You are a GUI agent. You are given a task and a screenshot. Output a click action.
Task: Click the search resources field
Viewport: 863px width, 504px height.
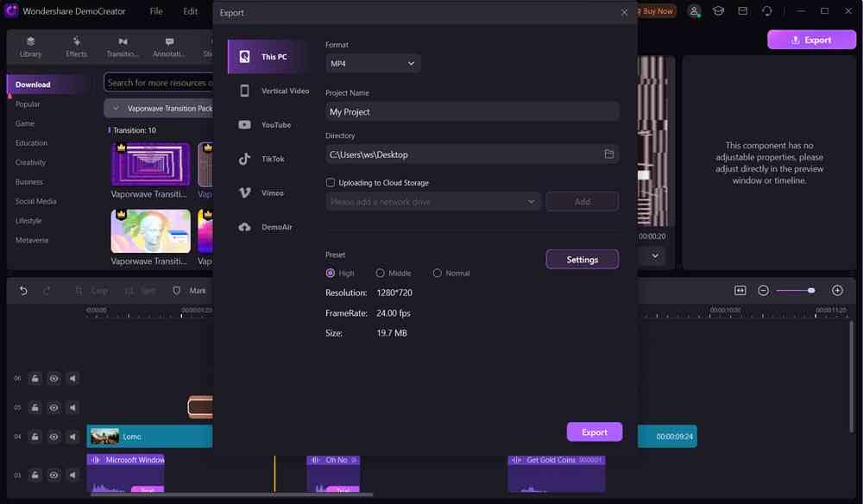coord(159,83)
